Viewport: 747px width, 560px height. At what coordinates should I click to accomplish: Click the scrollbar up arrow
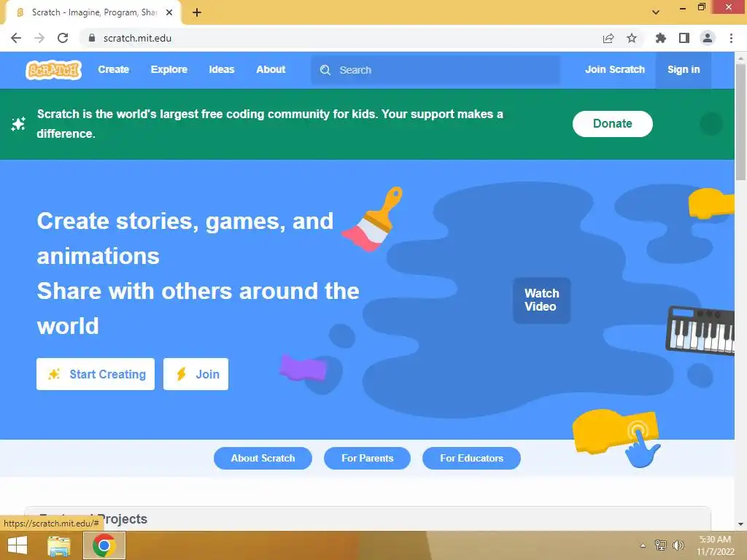tap(740, 58)
